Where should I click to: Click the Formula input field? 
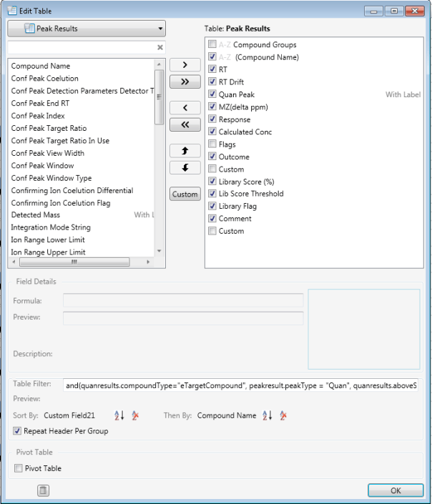coord(183,300)
